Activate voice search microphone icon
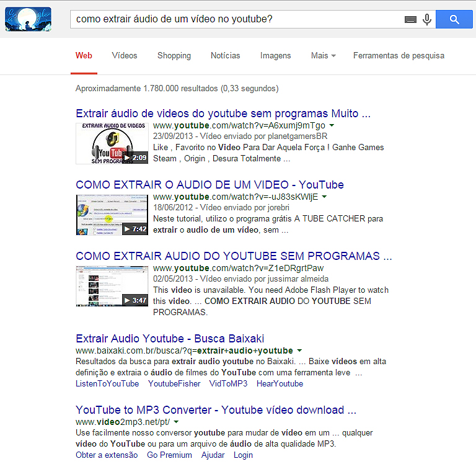Viewport: 476px width, 464px height. 427,19
